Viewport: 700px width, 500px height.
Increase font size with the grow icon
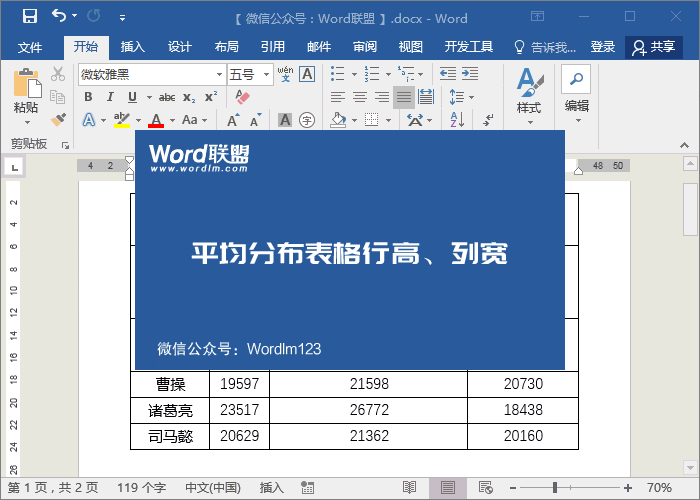tap(233, 120)
